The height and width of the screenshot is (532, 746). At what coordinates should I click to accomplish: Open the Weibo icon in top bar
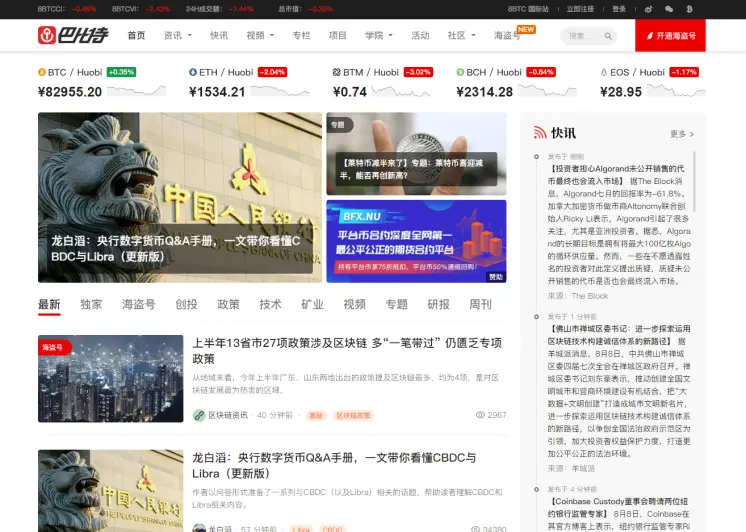tap(648, 9)
